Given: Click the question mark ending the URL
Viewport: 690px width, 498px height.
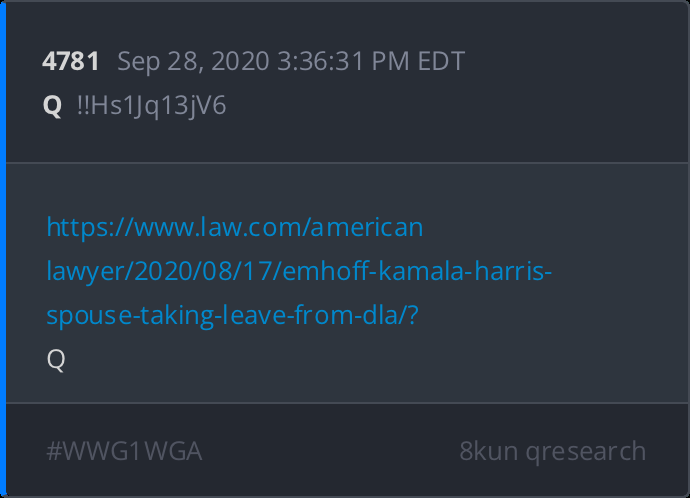Looking at the screenshot, I should 413,315.
